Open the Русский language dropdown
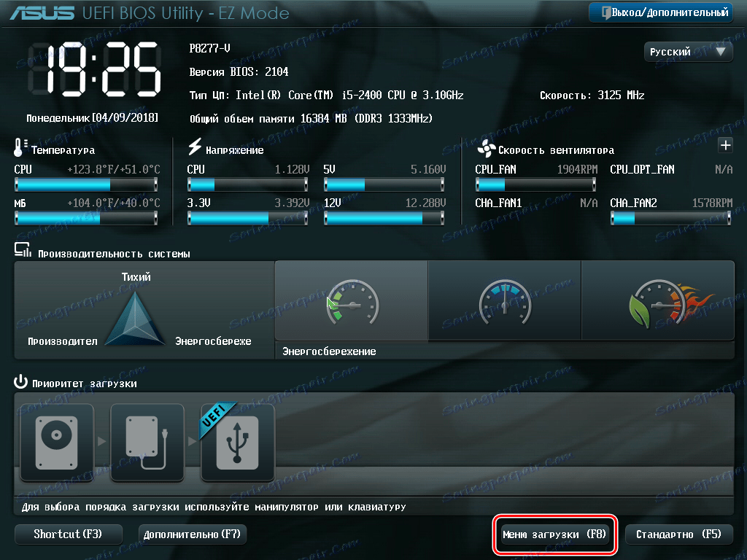The height and width of the screenshot is (560, 747). [x=688, y=52]
